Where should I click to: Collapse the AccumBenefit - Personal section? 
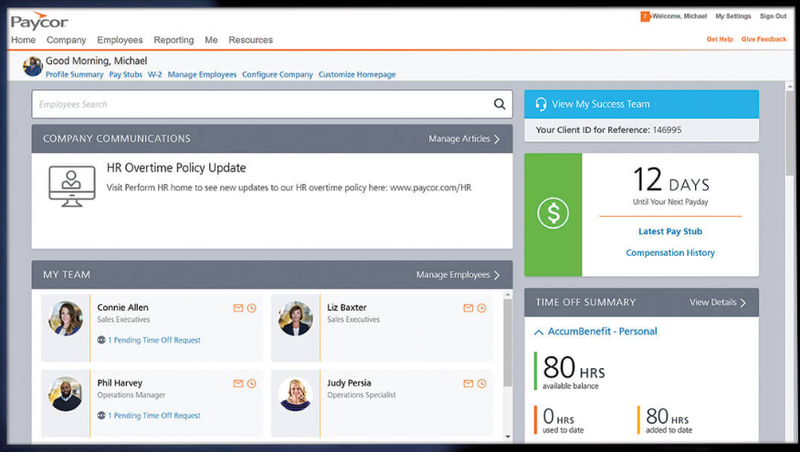point(538,332)
